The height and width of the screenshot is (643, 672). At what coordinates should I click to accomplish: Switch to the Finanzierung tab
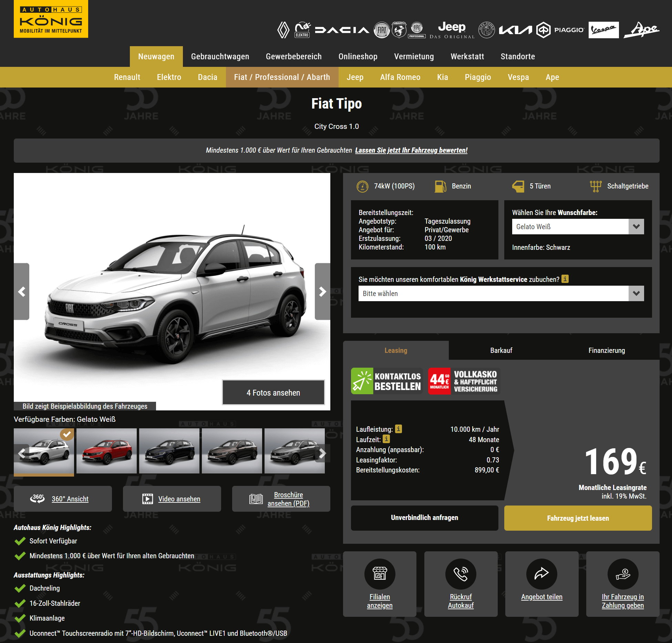(607, 350)
